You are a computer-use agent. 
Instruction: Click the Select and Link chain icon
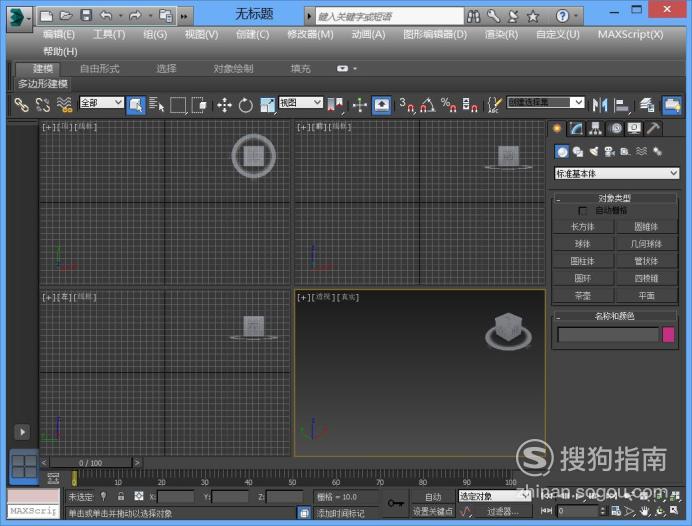(21, 105)
